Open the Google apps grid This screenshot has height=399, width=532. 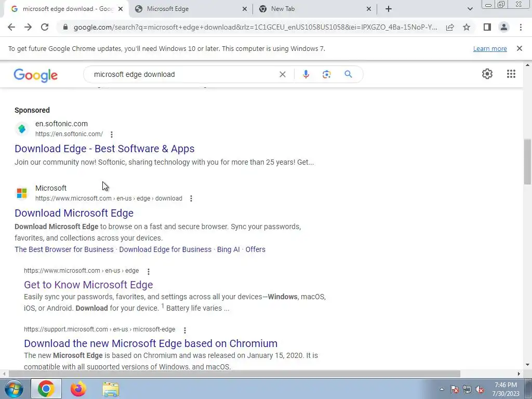(511, 74)
